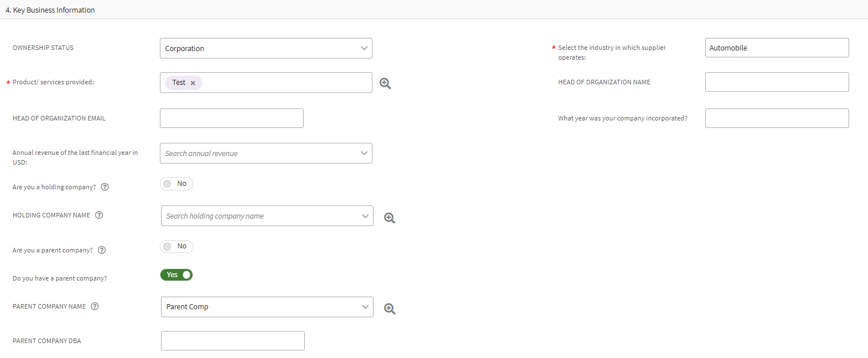Open the annual revenue dropdown
Image resolution: width=868 pixels, height=358 pixels.
pos(266,153)
